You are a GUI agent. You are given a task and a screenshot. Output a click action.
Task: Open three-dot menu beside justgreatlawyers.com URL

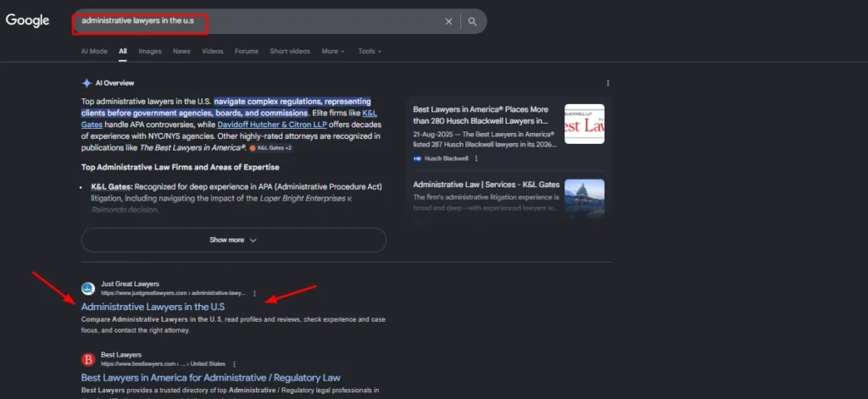[254, 293]
